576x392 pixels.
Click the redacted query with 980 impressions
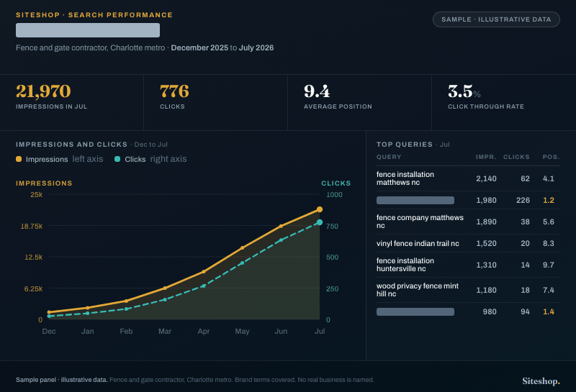tap(415, 311)
